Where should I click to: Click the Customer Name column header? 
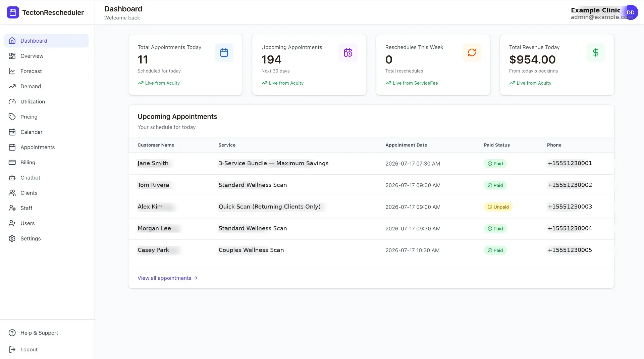coord(156,145)
